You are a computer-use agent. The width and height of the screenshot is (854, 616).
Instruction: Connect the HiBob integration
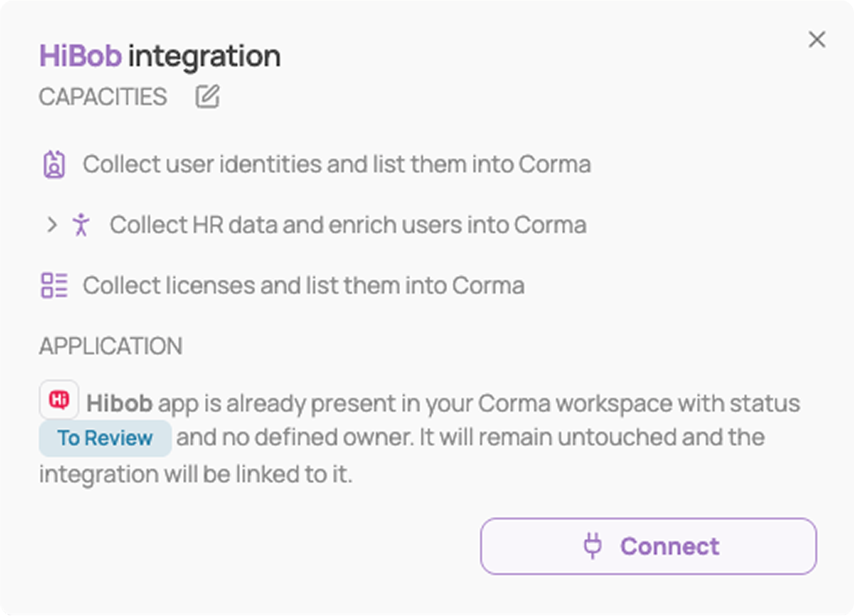pyautogui.click(x=648, y=546)
